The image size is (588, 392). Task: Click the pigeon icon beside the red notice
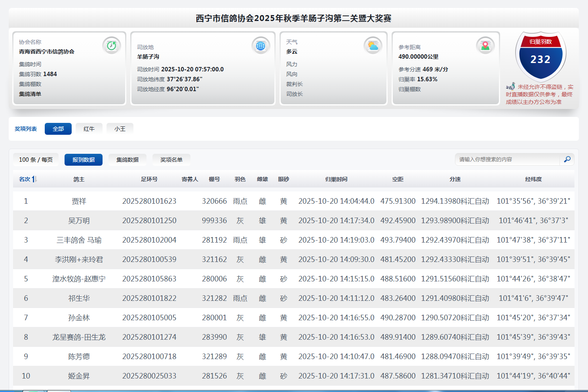[511, 86]
